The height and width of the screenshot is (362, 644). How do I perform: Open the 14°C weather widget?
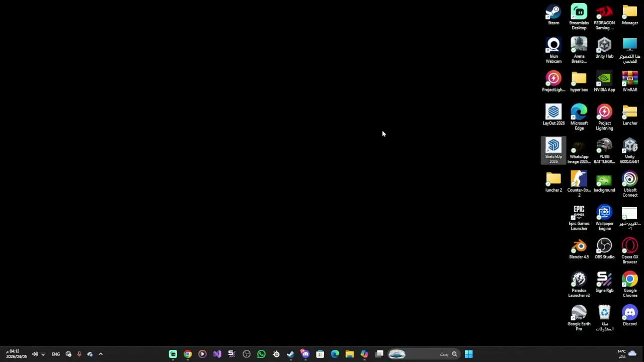coord(627,354)
